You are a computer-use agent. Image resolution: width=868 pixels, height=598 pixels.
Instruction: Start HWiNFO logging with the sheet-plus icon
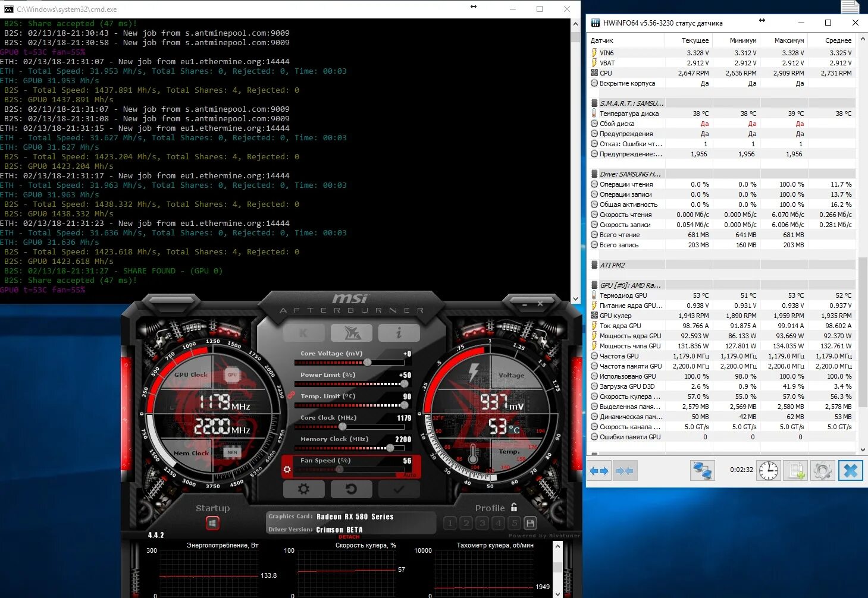point(795,471)
